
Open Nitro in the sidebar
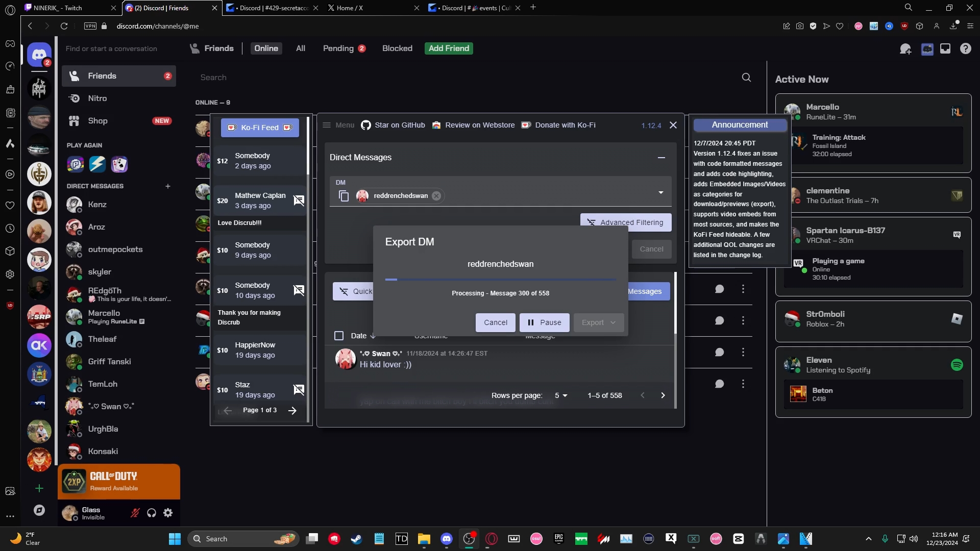coord(119,98)
